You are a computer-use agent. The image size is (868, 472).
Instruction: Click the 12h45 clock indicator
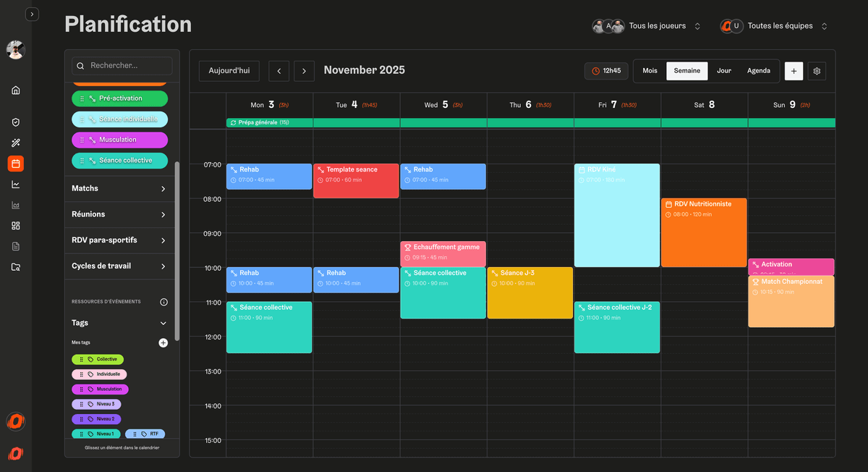[x=606, y=70]
